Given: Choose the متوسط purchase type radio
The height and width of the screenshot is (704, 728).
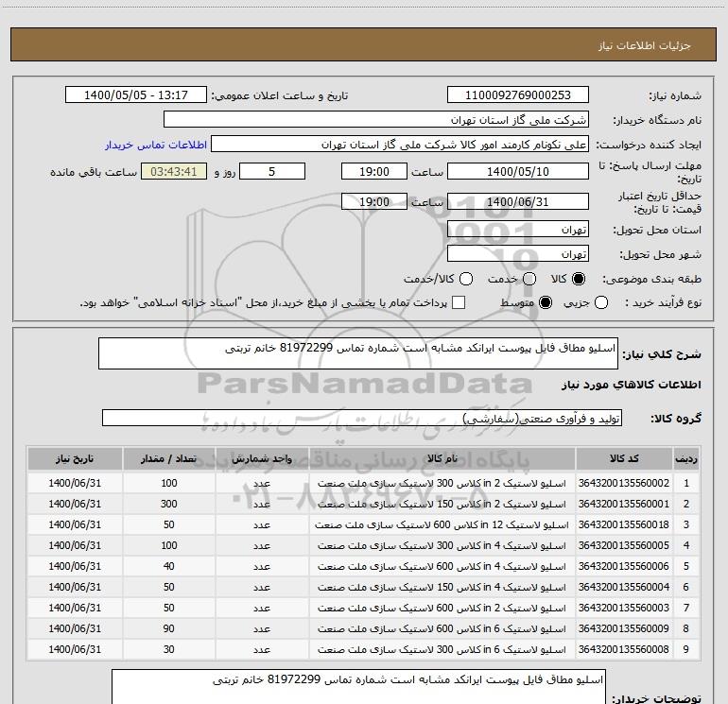Looking at the screenshot, I should [x=546, y=302].
